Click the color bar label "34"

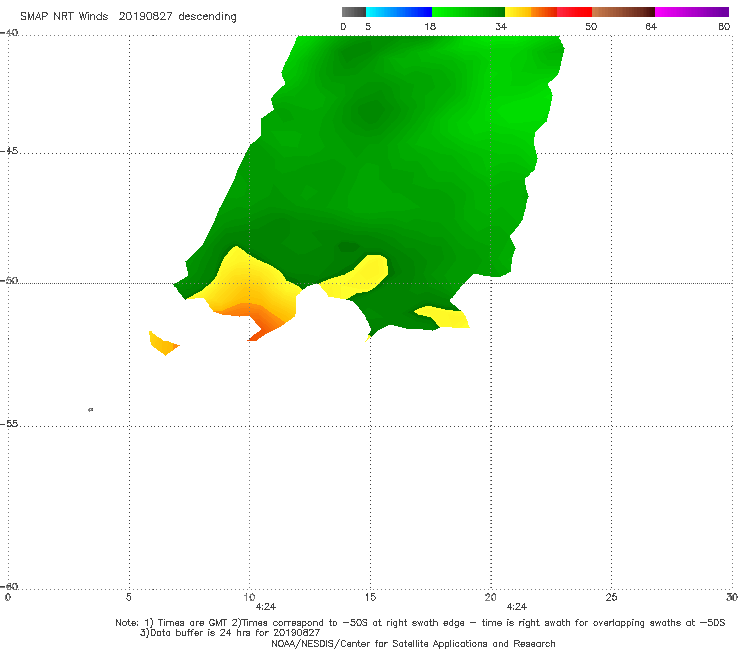[501, 27]
